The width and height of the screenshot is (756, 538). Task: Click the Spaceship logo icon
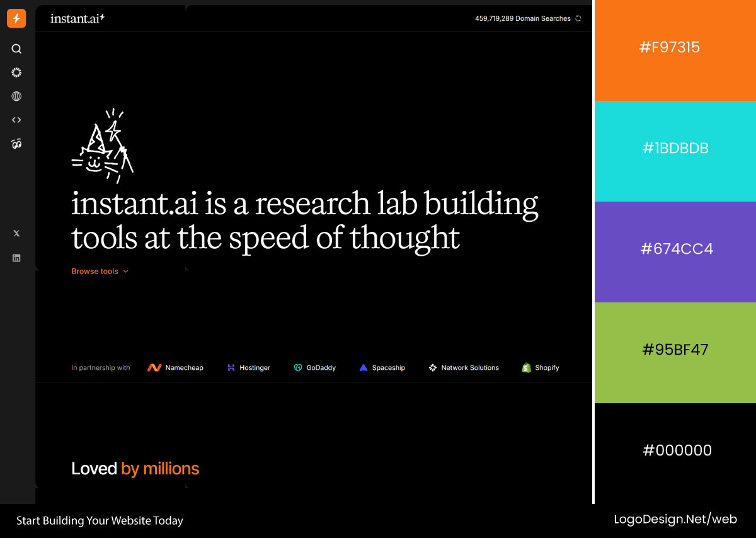click(x=364, y=367)
